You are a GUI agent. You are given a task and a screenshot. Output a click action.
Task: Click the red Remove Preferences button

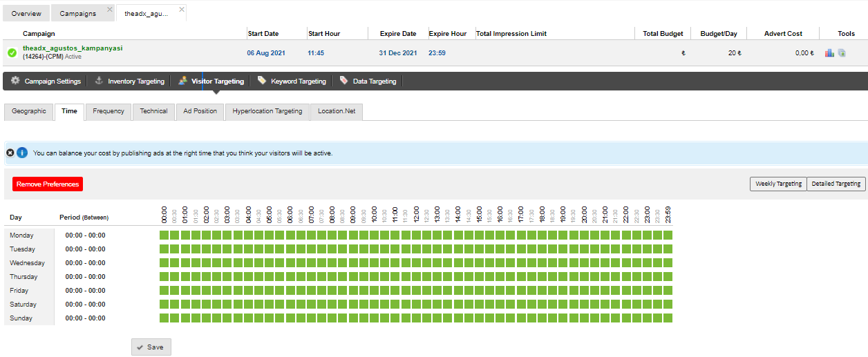click(x=48, y=184)
